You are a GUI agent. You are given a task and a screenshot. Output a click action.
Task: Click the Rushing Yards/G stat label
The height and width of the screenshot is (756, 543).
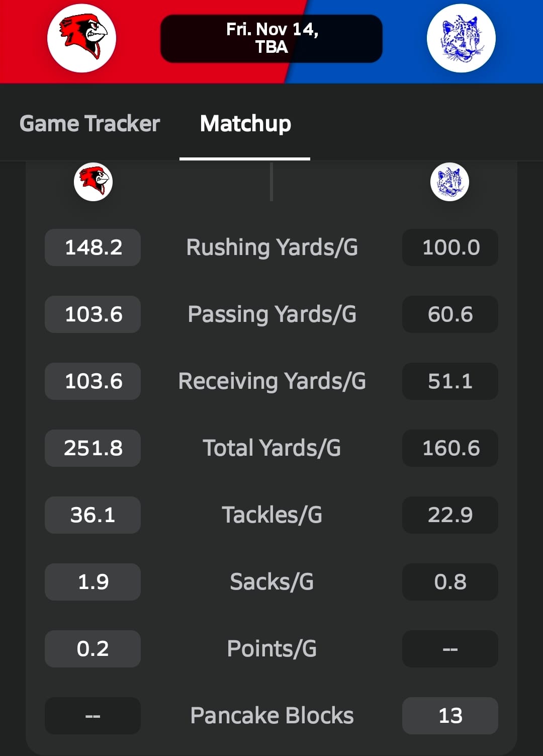[x=272, y=247]
